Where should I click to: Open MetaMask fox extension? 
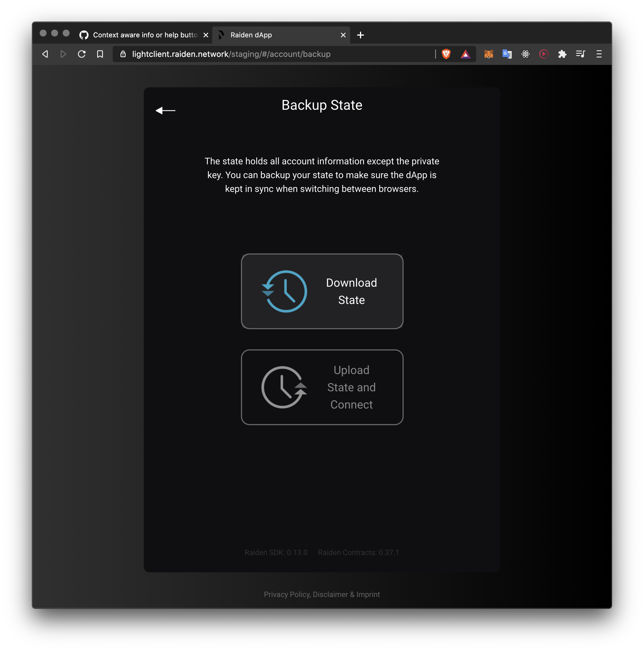pyautogui.click(x=488, y=54)
